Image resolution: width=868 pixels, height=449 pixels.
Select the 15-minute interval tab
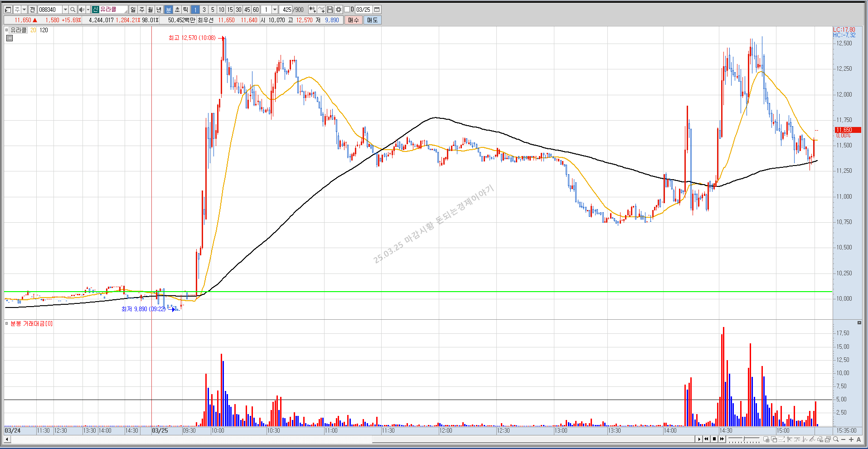230,10
